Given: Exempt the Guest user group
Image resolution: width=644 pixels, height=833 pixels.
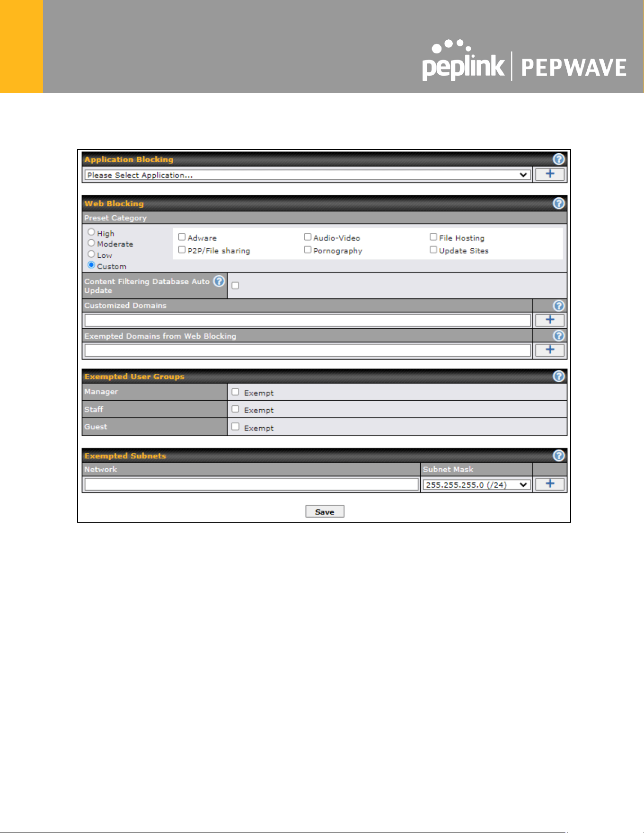Looking at the screenshot, I should click(x=235, y=427).
